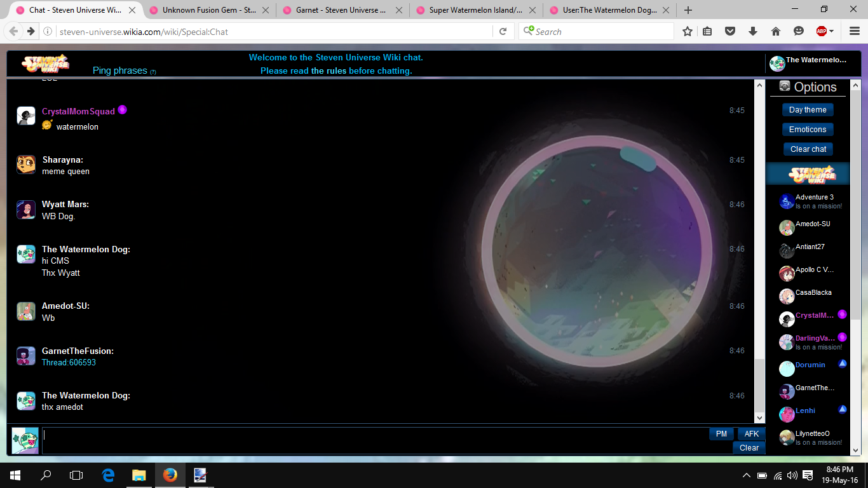Open the taskbar clock showing 8:46 PM
Viewport: 868px width, 488px height.
[839, 475]
